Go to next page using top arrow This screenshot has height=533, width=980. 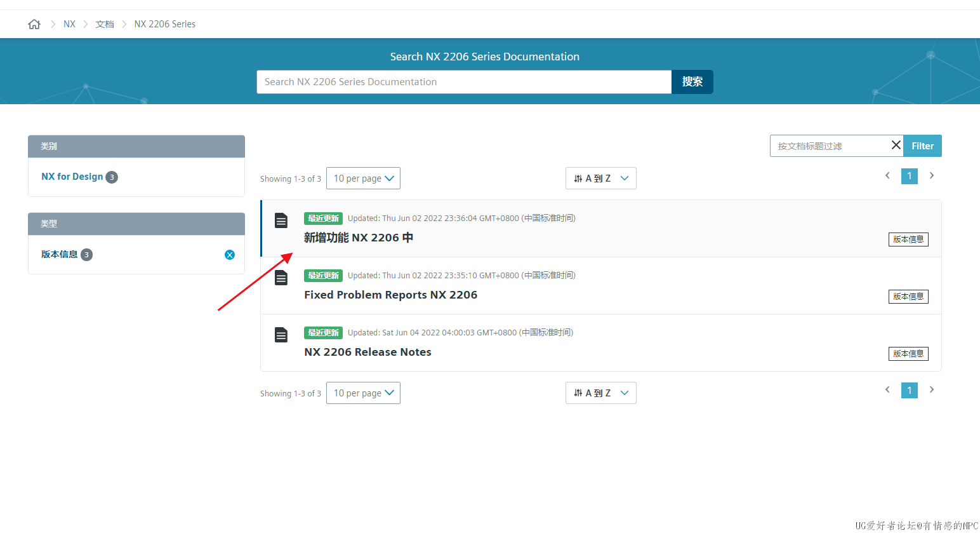pos(932,175)
